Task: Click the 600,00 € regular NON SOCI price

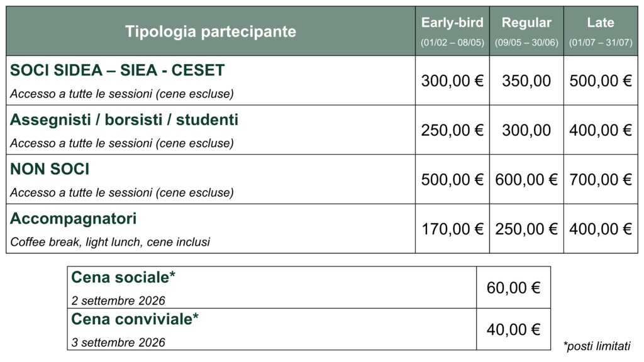Action: pyautogui.click(x=526, y=180)
